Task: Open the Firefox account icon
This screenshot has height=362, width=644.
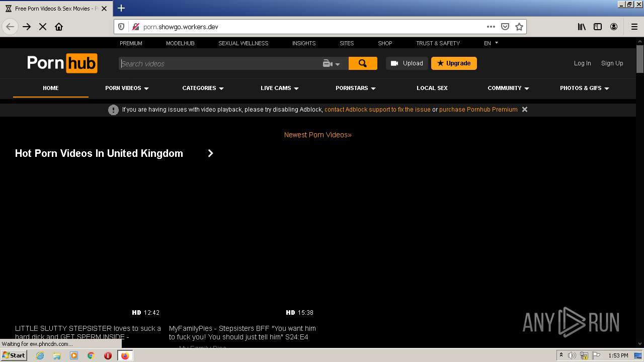Action: [x=614, y=27]
